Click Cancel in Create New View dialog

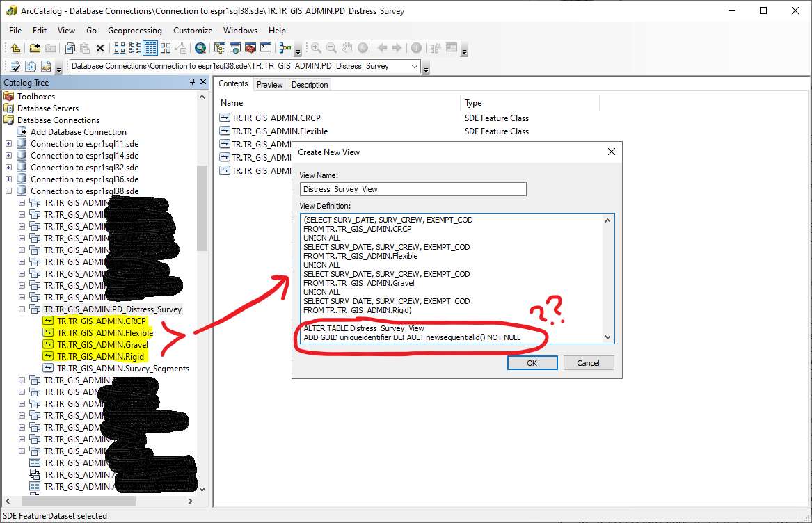coord(588,363)
